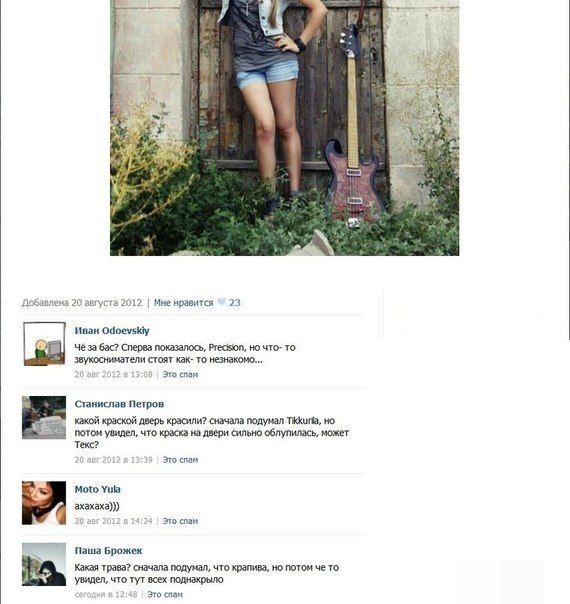Click the name Паша Брожек
The width and height of the screenshot is (570, 604).
108,551
